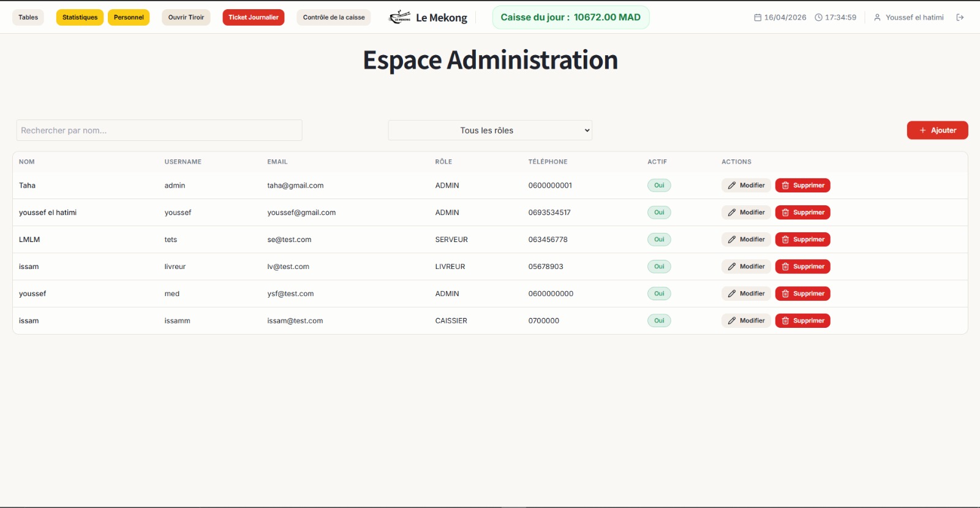Click the USERNAME column header
Viewport: 980px width, 508px height.
(183, 162)
